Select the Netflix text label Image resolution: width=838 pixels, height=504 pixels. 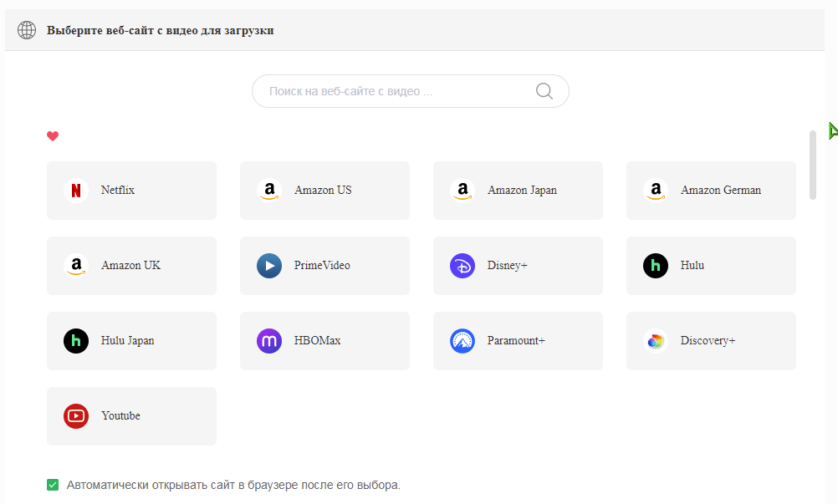click(x=118, y=190)
